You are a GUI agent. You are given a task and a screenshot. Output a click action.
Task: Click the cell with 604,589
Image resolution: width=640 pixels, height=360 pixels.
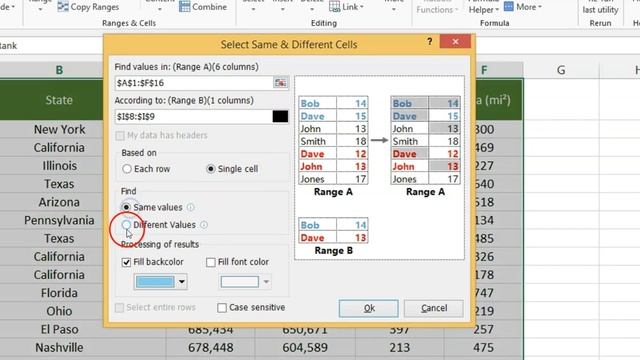click(305, 348)
